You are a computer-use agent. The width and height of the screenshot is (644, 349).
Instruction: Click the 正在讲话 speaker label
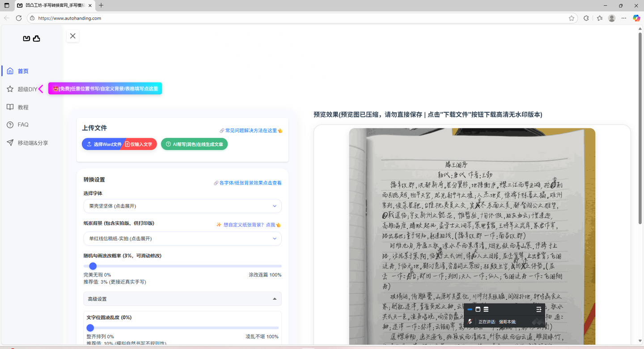coord(497,322)
